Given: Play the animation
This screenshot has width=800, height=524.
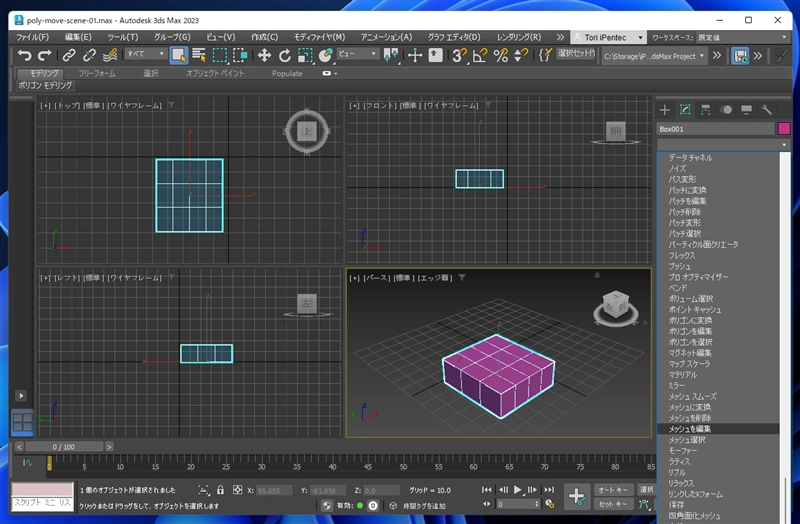Looking at the screenshot, I should (x=517, y=490).
